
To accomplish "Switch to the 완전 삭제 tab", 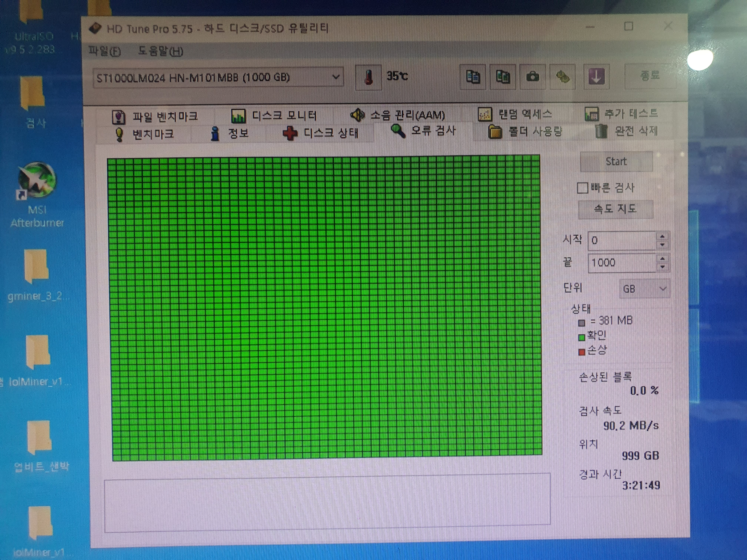I will tap(626, 131).
